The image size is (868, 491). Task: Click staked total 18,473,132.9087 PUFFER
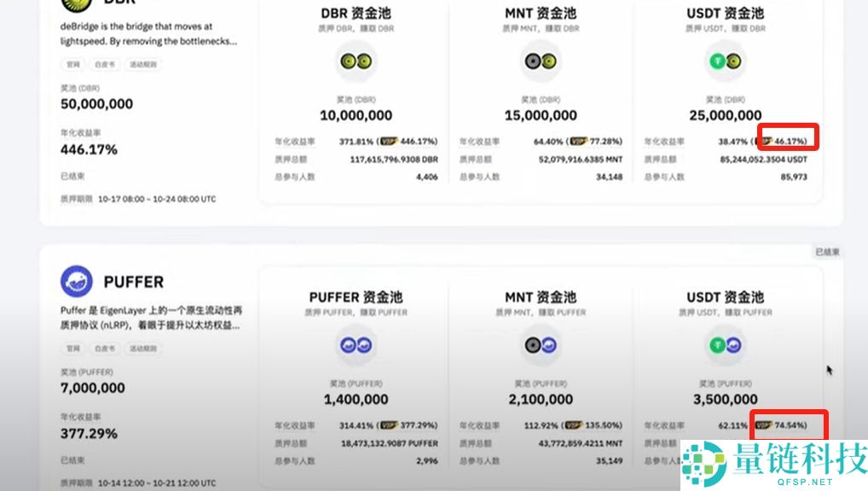click(x=389, y=443)
